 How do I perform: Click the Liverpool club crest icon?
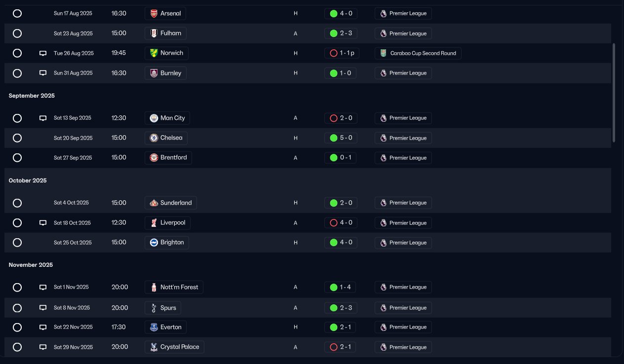coord(154,223)
